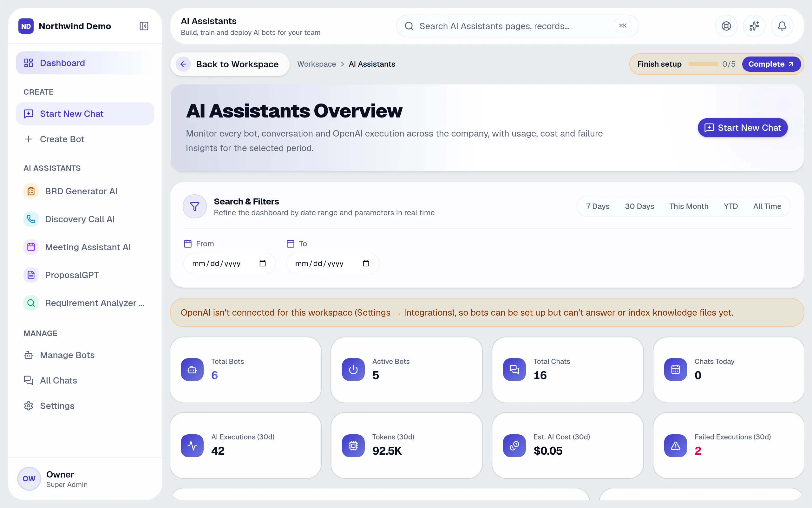Click the Search & Filters funnel icon
Viewport: 812px width, 508px height.
click(195, 206)
